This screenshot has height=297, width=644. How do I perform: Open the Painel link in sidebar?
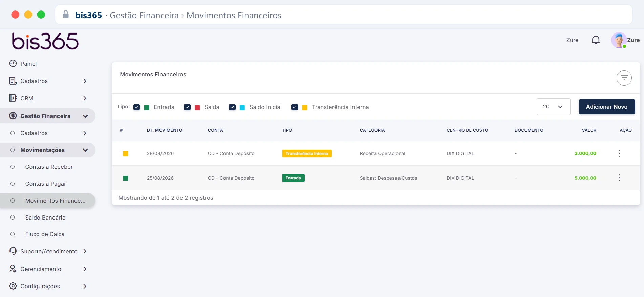pyautogui.click(x=28, y=64)
